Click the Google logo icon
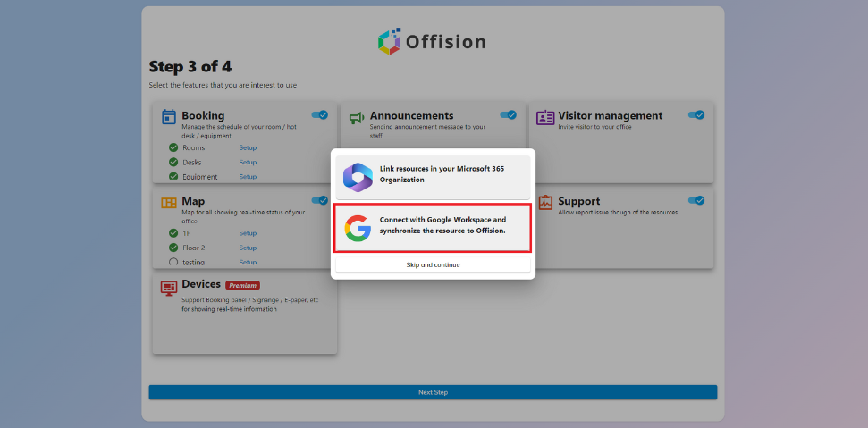This screenshot has width=868, height=428. tap(358, 229)
